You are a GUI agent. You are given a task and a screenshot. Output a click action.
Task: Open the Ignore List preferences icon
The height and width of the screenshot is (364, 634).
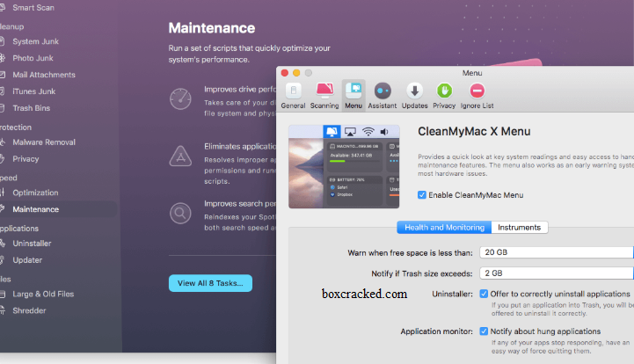tap(477, 91)
